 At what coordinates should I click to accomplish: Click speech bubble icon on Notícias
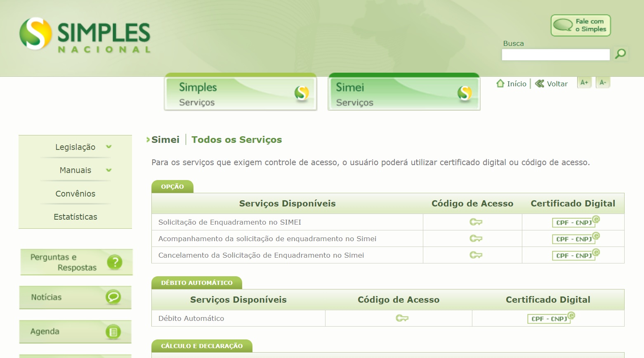tap(113, 297)
